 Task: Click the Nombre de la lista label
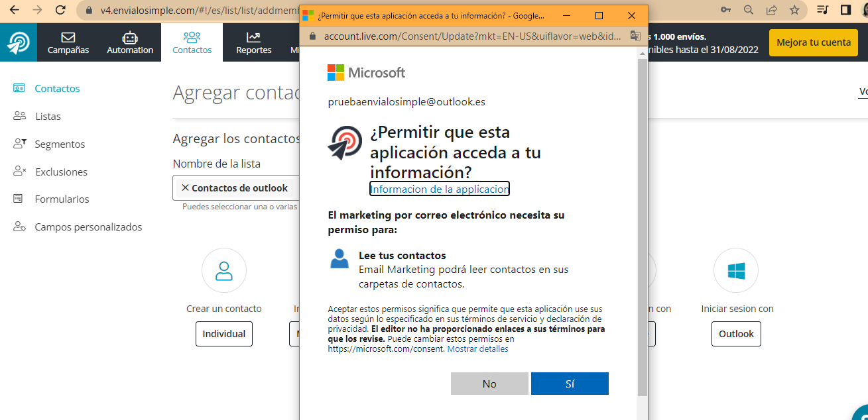pos(217,164)
